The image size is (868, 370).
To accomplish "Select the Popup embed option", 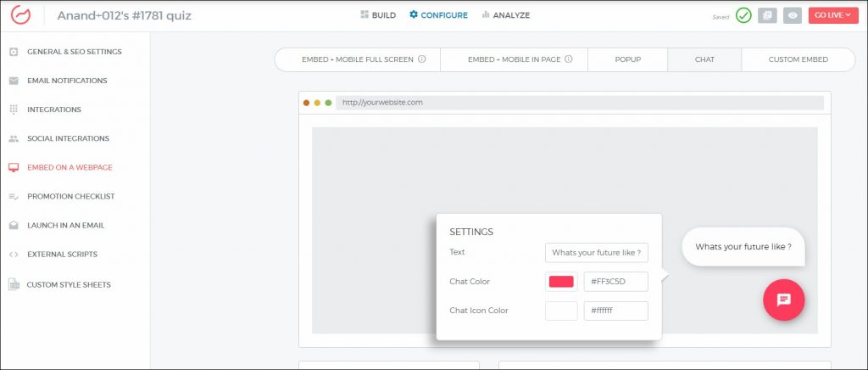I will click(627, 59).
